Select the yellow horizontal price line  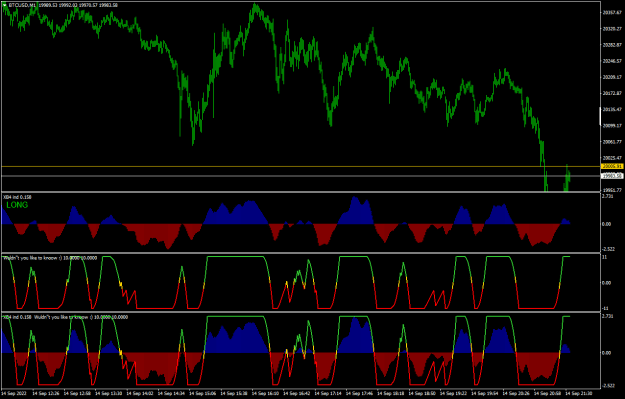301,166
